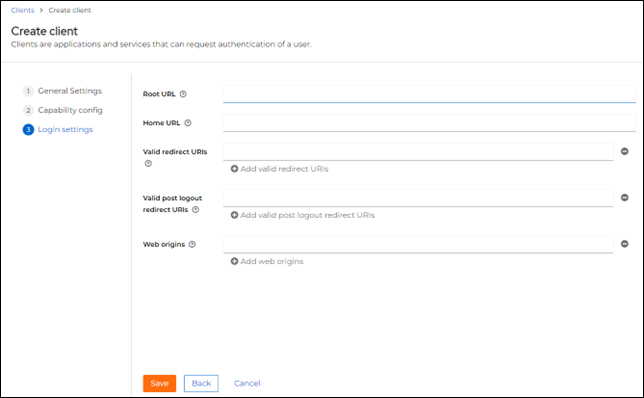Show help for Valid post logout redirect URIs
644x398 pixels.
pos(196,209)
